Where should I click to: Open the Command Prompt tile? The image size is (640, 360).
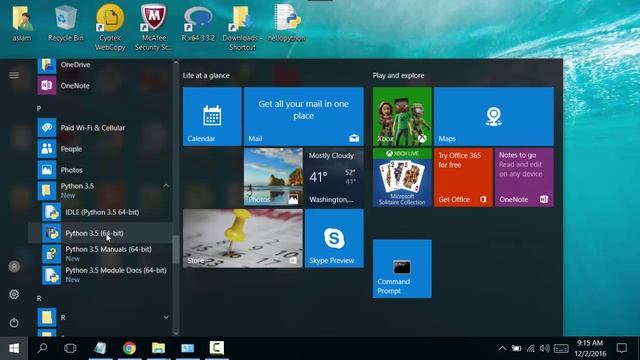tap(402, 269)
